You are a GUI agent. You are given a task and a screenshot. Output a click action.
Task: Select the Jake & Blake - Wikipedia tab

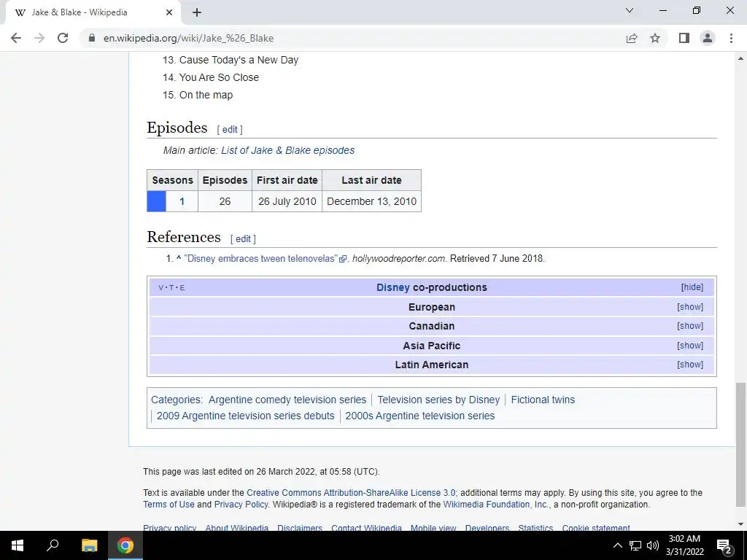click(x=93, y=12)
